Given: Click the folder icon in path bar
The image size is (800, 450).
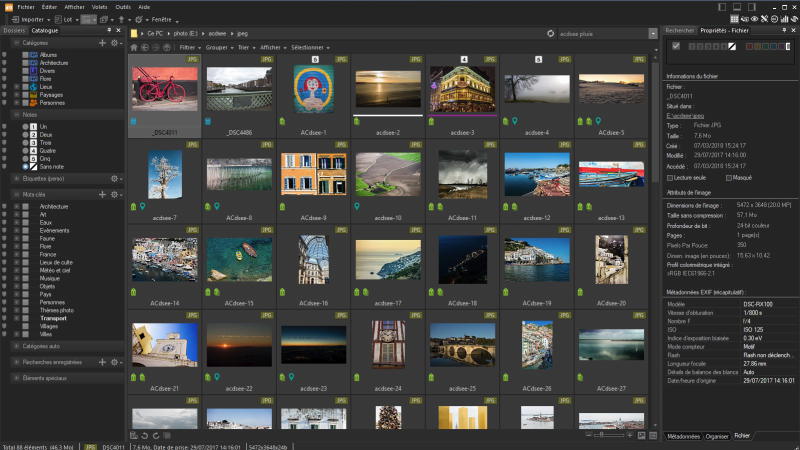Looking at the screenshot, I should point(134,34).
